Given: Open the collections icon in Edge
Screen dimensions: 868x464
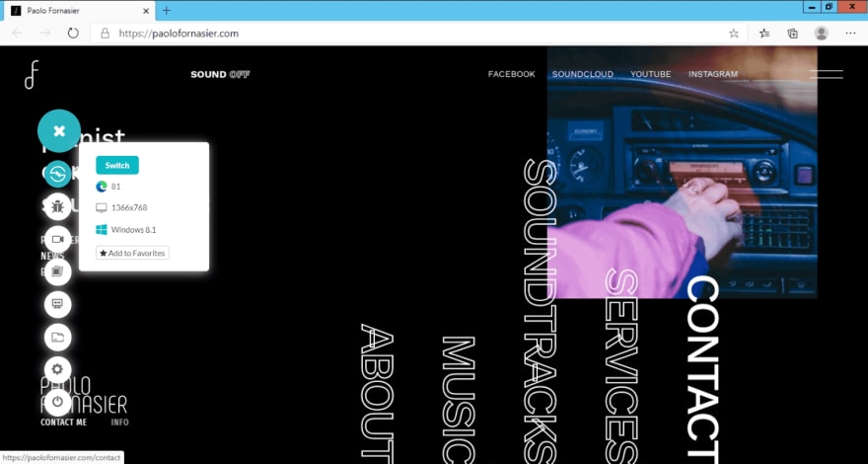Looking at the screenshot, I should (x=793, y=34).
